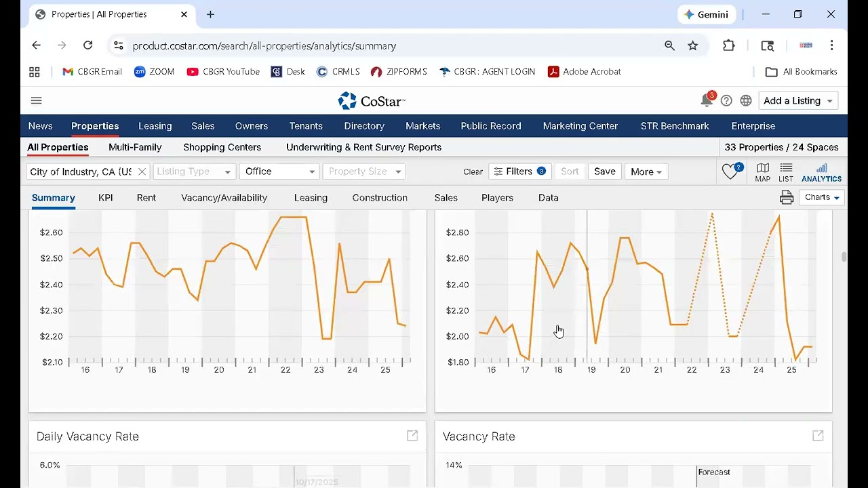Close the Properties browser tab
This screenshot has height=488, width=868.
point(184,14)
